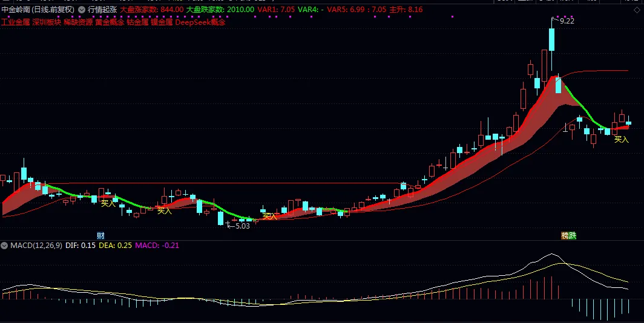Click the VAR5: 6.99 : 7.05 value
The width and height of the screenshot is (644, 323).
tap(356, 10)
